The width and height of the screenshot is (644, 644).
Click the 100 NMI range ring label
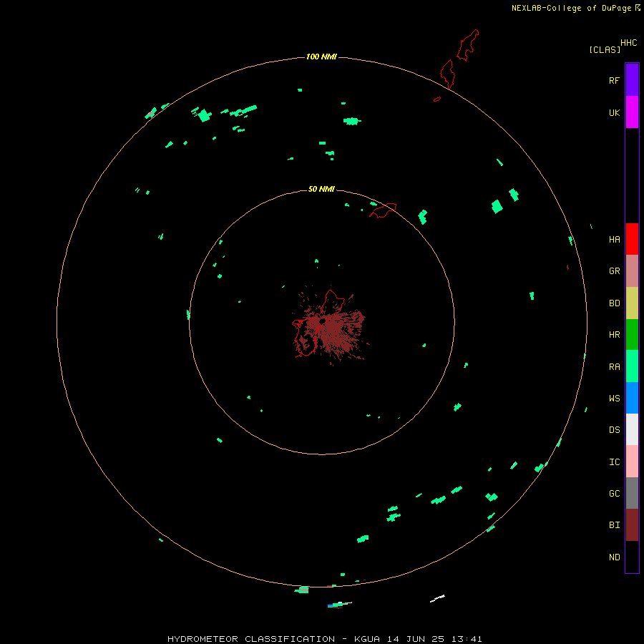(321, 57)
